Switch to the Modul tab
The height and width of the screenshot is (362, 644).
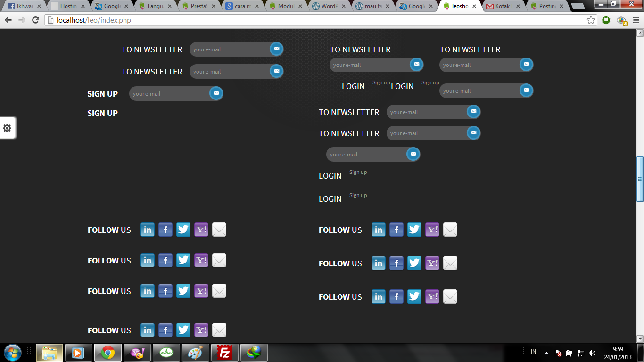tap(286, 6)
